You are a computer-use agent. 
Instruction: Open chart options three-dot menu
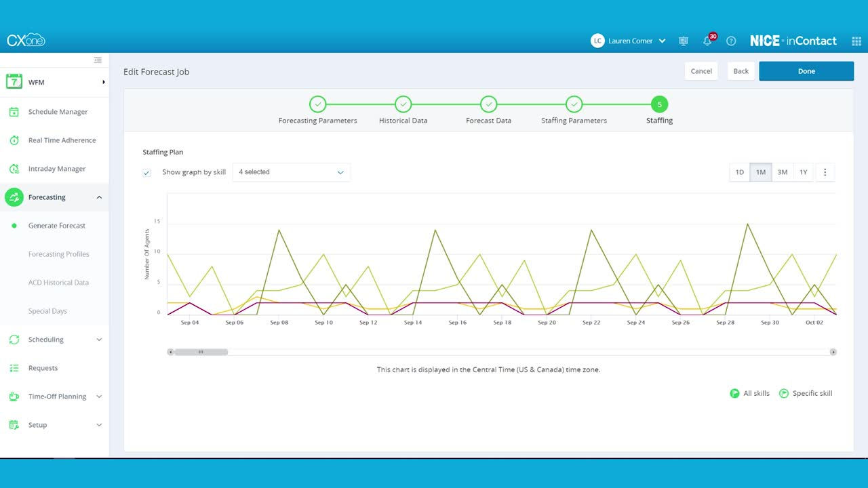(825, 172)
